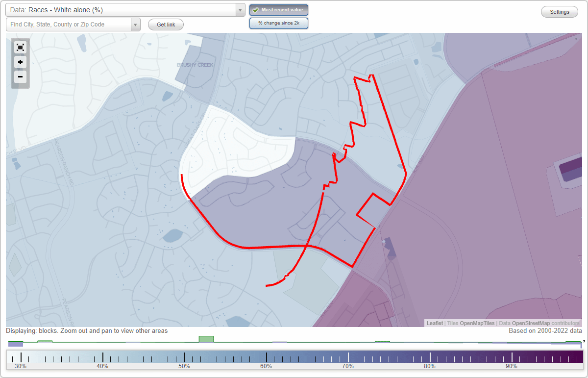Open the Settings button
This screenshot has width=588, height=378.
tap(560, 12)
